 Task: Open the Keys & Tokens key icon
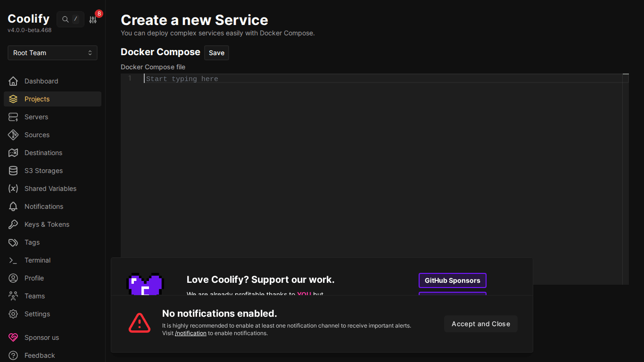13,224
